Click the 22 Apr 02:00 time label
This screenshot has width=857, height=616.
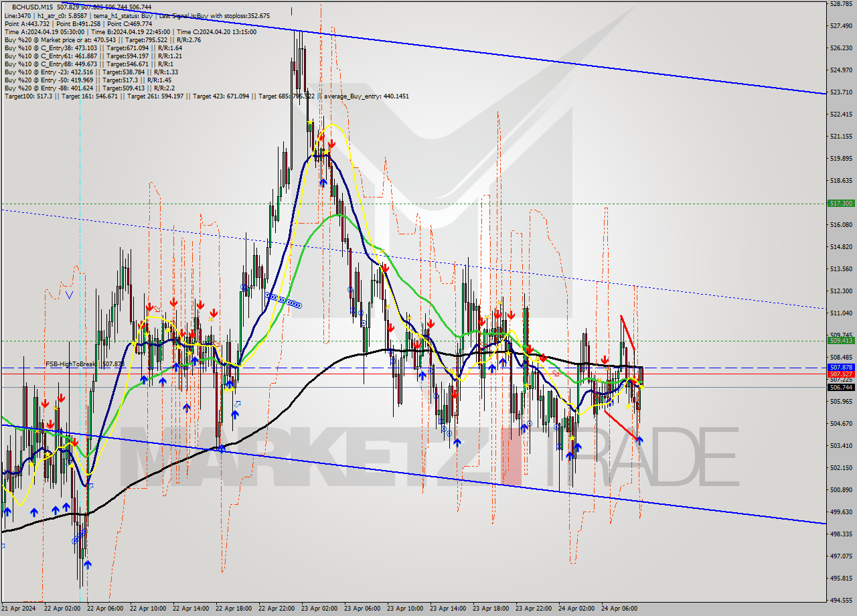pos(62,609)
